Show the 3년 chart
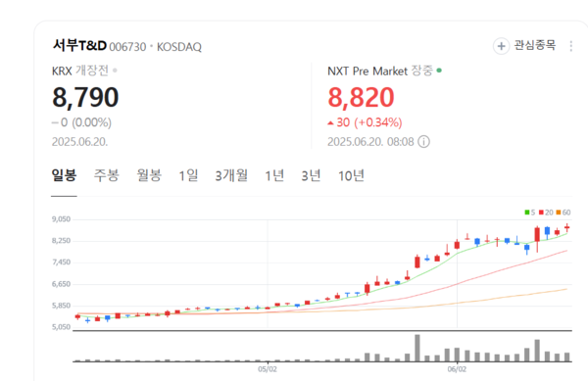This screenshot has width=588, height=381. pos(311,175)
